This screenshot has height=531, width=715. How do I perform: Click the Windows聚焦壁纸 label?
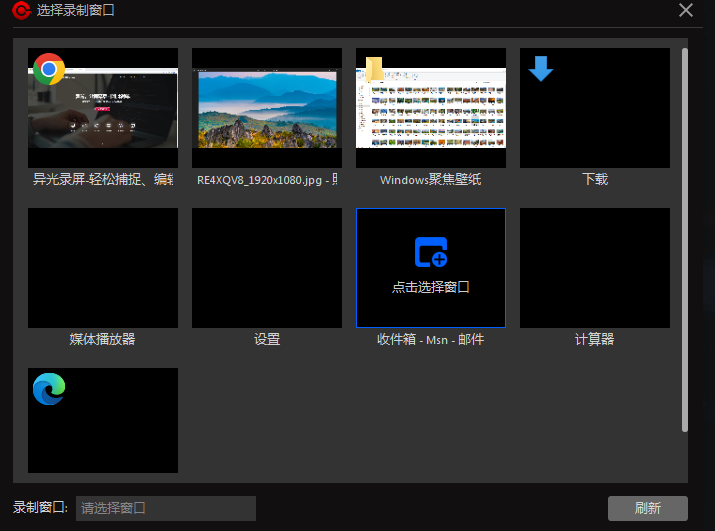point(431,180)
